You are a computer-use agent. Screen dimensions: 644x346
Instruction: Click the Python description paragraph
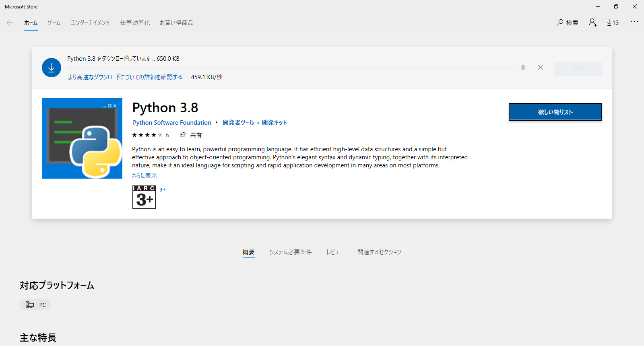tap(300, 157)
